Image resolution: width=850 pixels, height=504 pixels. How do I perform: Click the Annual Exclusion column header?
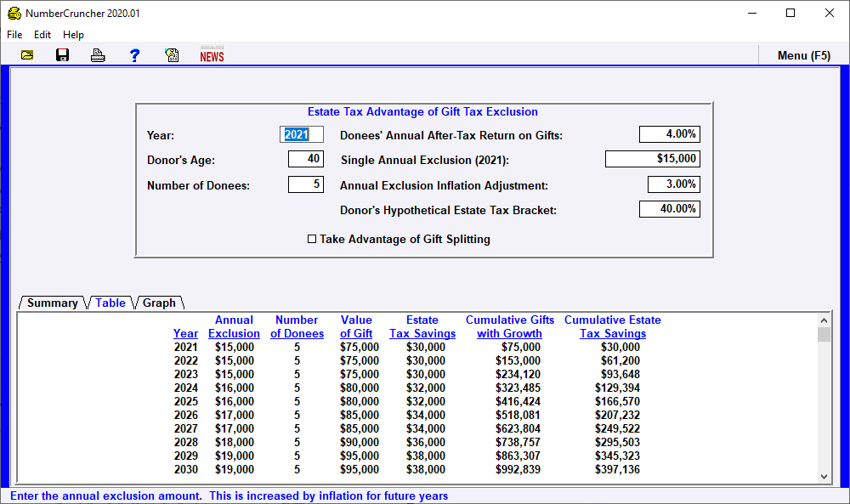click(x=235, y=326)
